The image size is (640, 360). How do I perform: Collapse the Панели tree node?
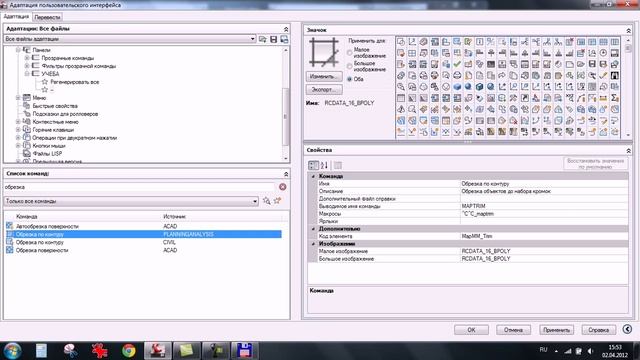[18, 50]
